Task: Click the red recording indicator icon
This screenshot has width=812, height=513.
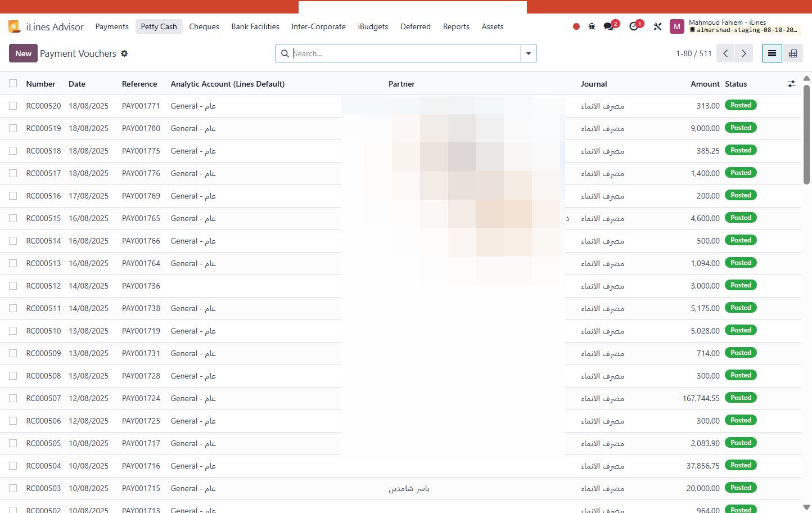Action: tap(576, 26)
